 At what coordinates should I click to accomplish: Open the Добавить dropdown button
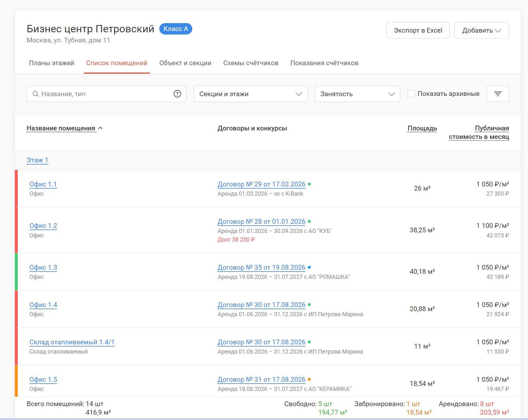click(x=482, y=30)
